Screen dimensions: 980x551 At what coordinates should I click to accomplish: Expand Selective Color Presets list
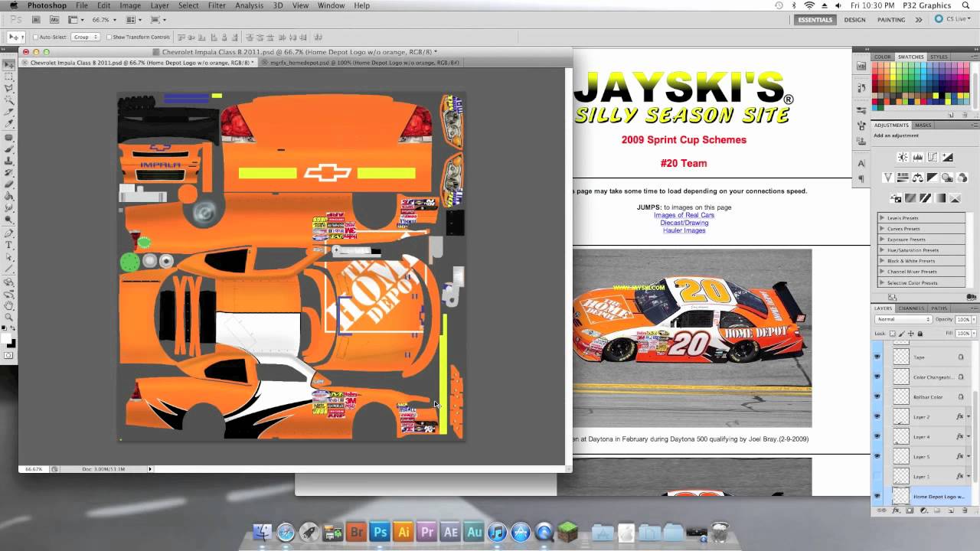(x=881, y=283)
